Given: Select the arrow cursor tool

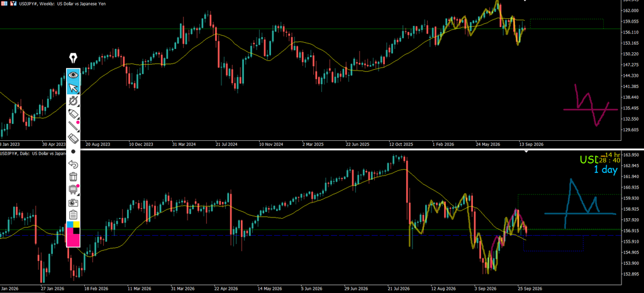Looking at the screenshot, I should pyautogui.click(x=73, y=88).
